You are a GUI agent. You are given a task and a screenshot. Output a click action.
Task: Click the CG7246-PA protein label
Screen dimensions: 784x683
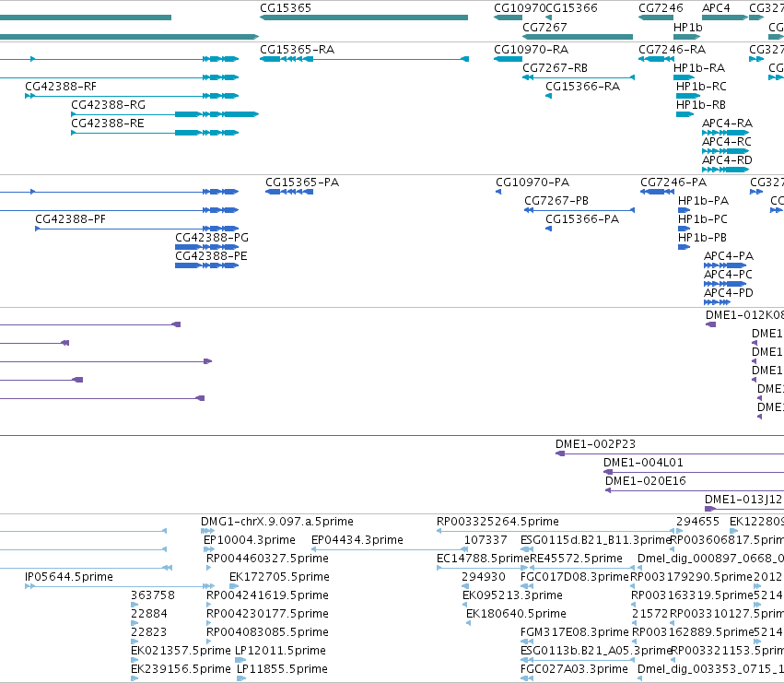coord(673,183)
